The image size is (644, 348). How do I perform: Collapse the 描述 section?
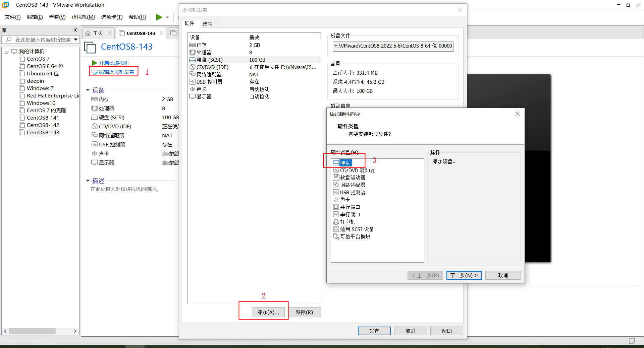tap(88, 181)
